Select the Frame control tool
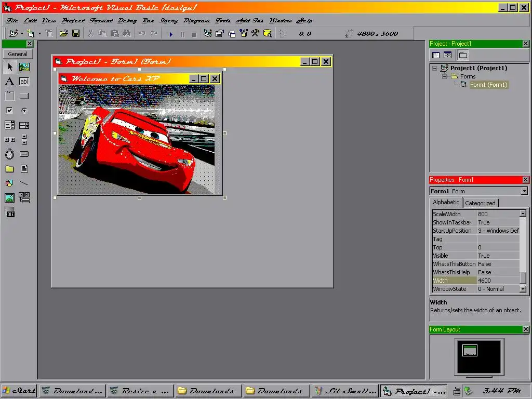532x399 pixels. click(x=9, y=96)
